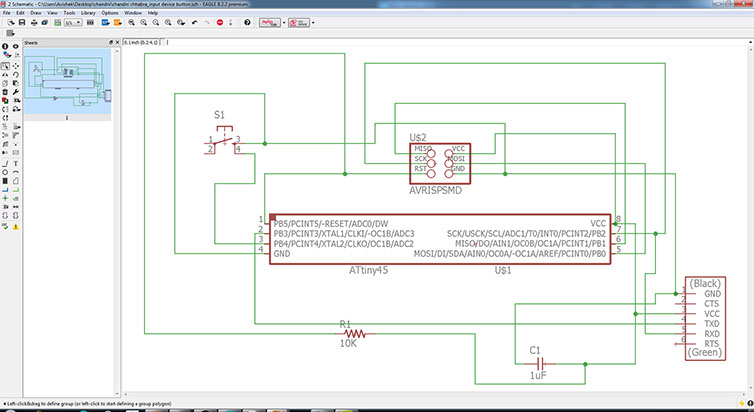Screen dimensions: 754x412
Task: Select the Polygon tool
Action: tap(16, 181)
